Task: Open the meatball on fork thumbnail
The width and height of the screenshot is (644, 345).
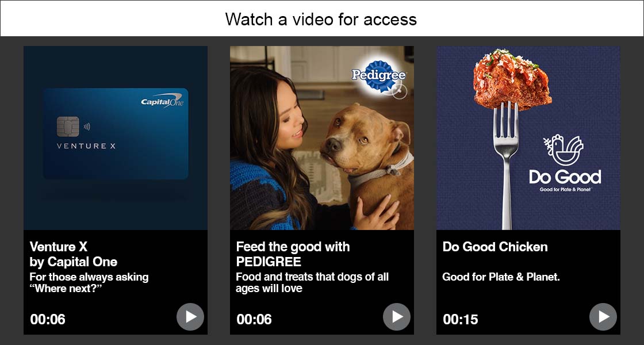Action: point(528,138)
